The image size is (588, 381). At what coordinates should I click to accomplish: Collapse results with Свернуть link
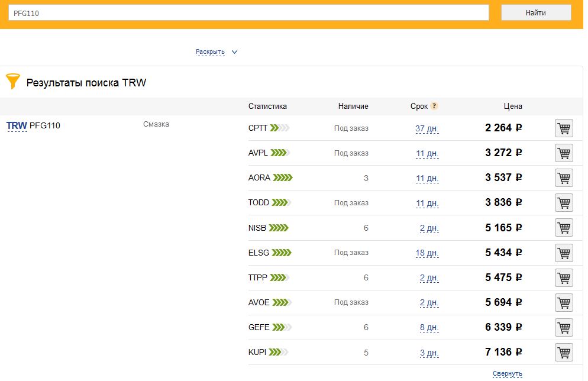pyautogui.click(x=507, y=373)
